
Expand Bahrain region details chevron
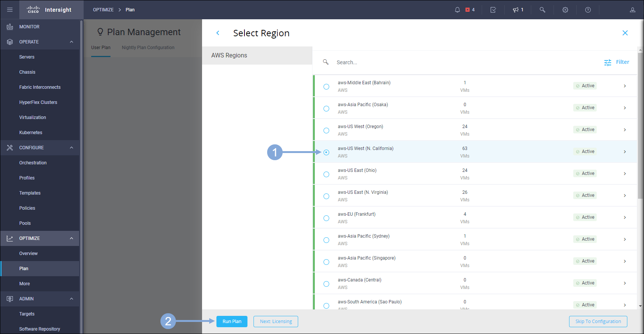pyautogui.click(x=625, y=86)
